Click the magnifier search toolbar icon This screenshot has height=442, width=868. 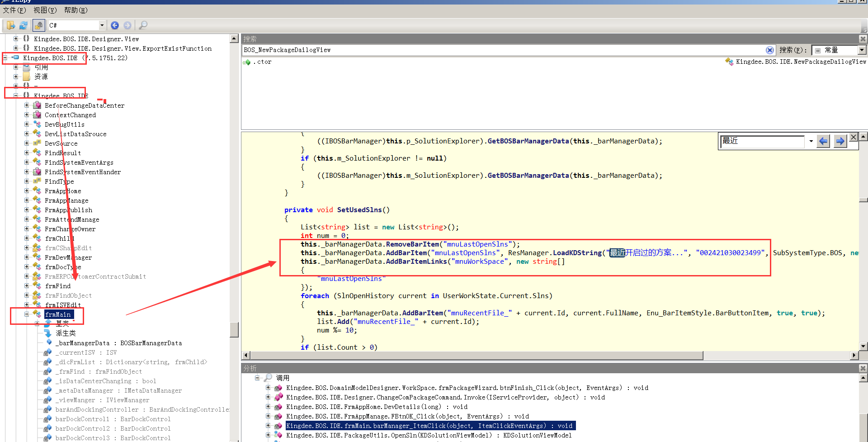tap(143, 25)
